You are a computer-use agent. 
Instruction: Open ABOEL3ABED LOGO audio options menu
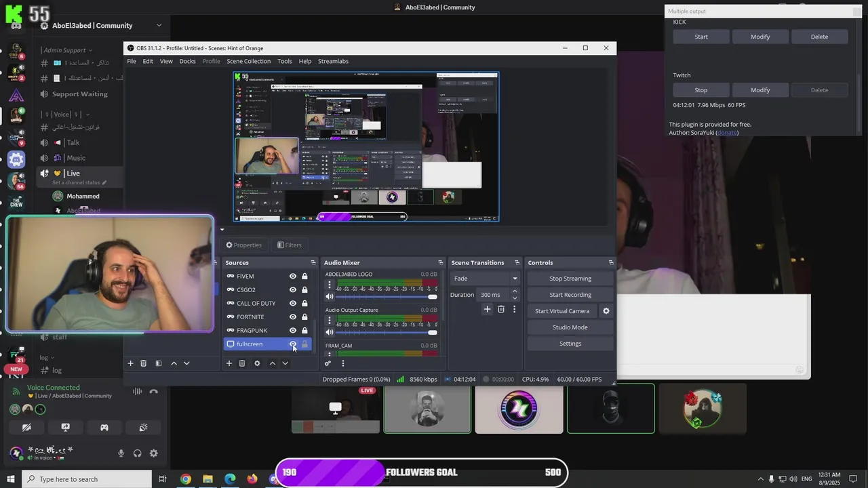(330, 285)
